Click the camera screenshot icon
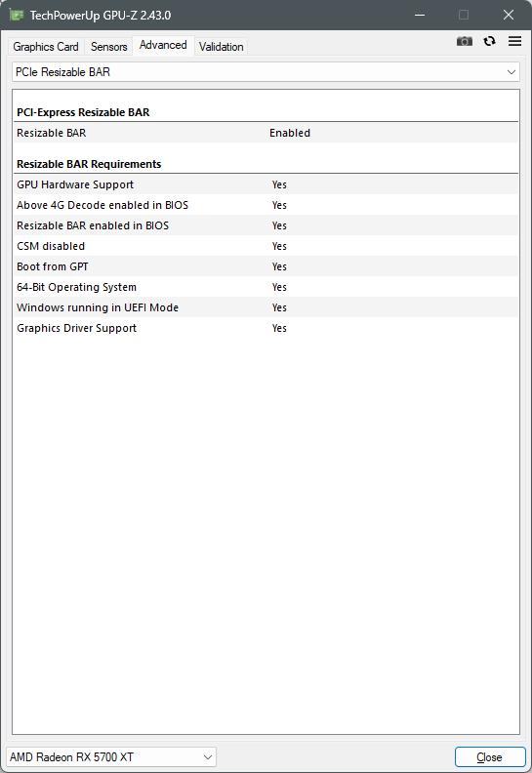532x773 pixels. tap(464, 41)
